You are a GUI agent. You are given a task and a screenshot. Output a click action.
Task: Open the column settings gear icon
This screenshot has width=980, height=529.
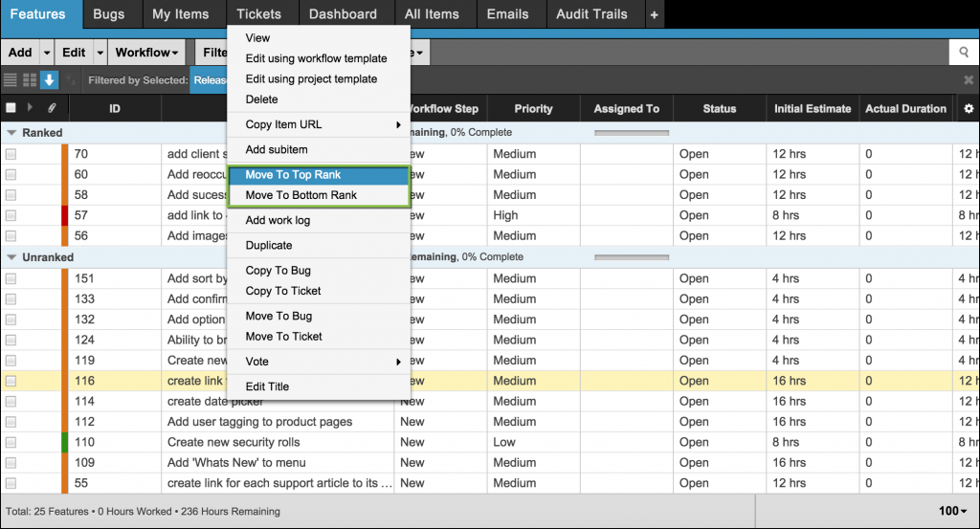pos(969,109)
